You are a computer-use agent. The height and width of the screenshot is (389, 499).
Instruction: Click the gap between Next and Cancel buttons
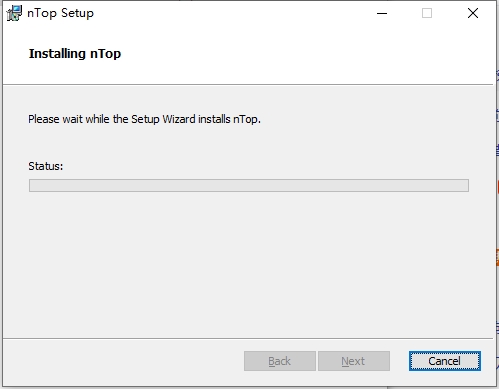399,361
